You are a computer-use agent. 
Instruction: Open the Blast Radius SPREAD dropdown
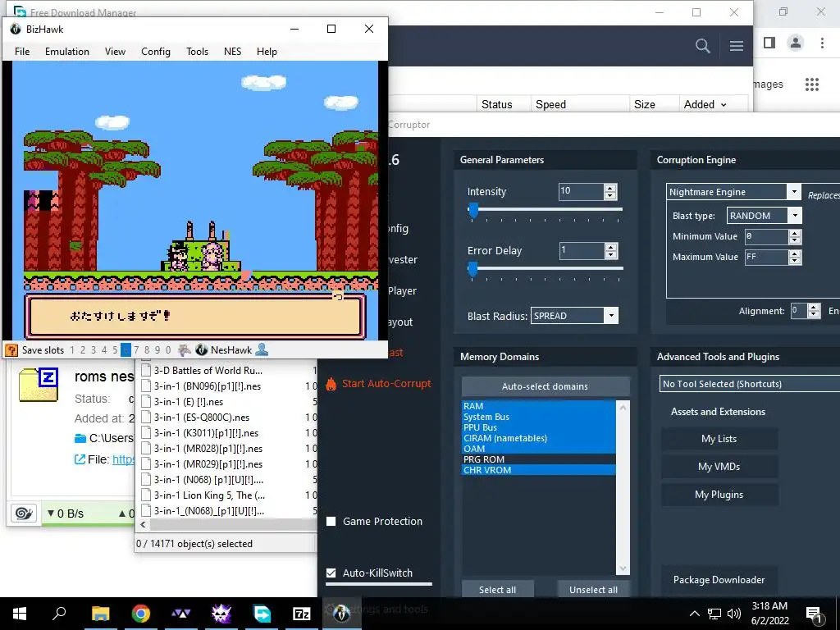pos(610,316)
